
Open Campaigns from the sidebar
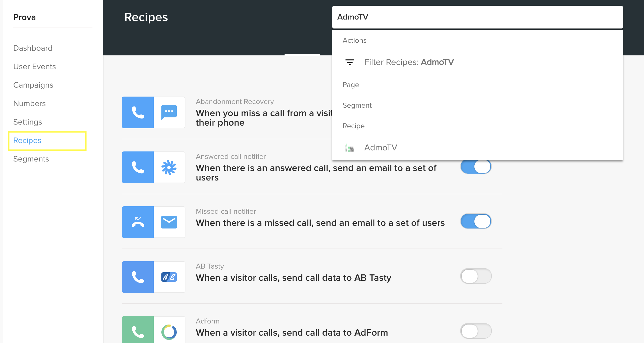[x=33, y=85]
